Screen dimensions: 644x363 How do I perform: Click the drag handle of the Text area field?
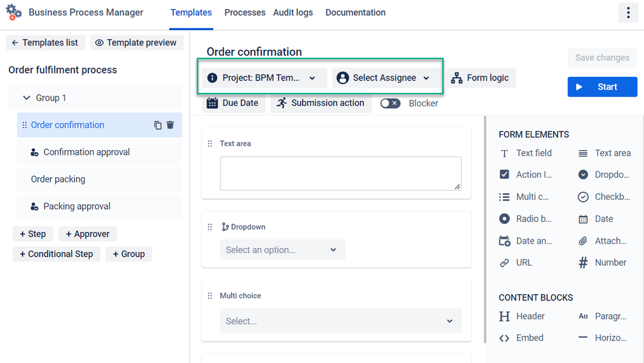pyautogui.click(x=210, y=144)
